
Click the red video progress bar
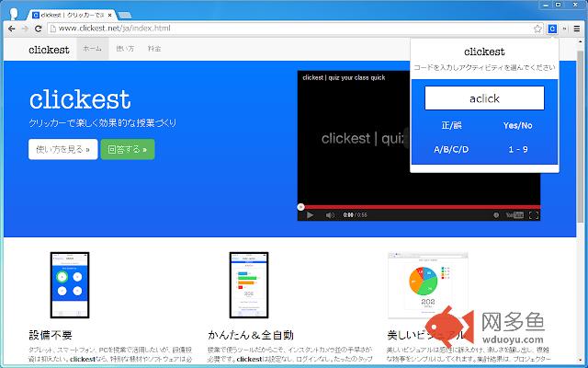419,207
